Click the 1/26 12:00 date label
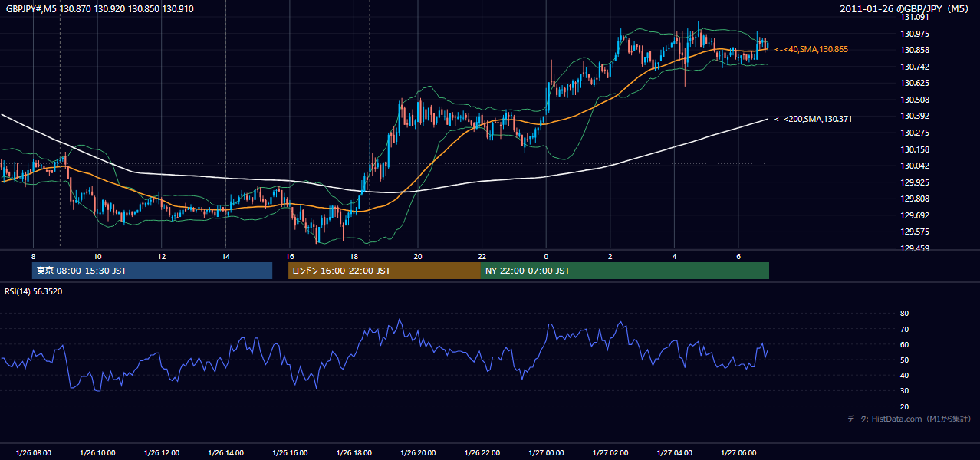980x460 pixels. click(x=161, y=453)
